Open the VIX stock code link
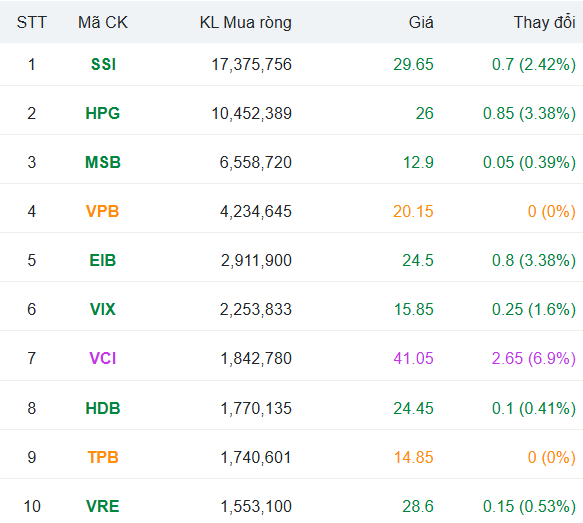The height and width of the screenshot is (523, 583). click(103, 309)
